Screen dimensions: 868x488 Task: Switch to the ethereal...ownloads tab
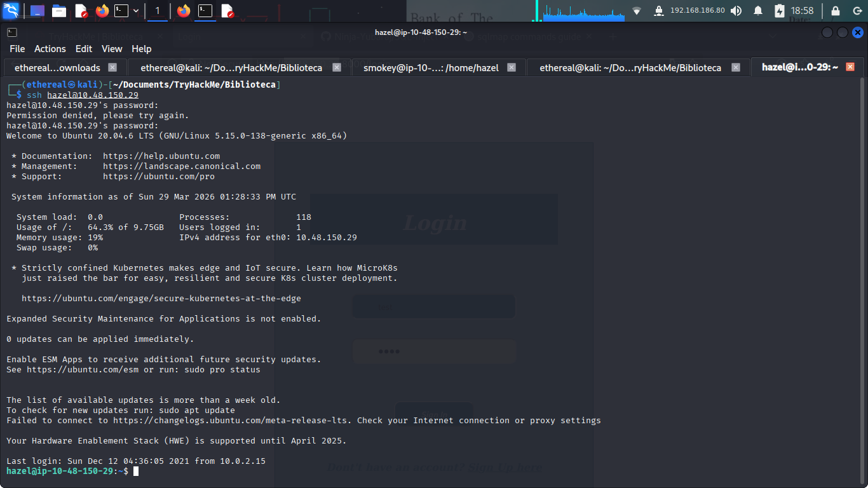coord(57,67)
